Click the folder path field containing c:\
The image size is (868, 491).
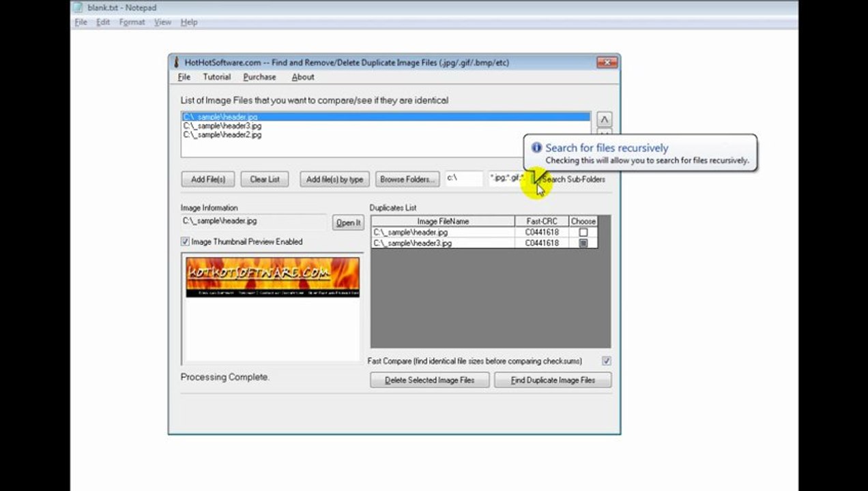point(464,179)
